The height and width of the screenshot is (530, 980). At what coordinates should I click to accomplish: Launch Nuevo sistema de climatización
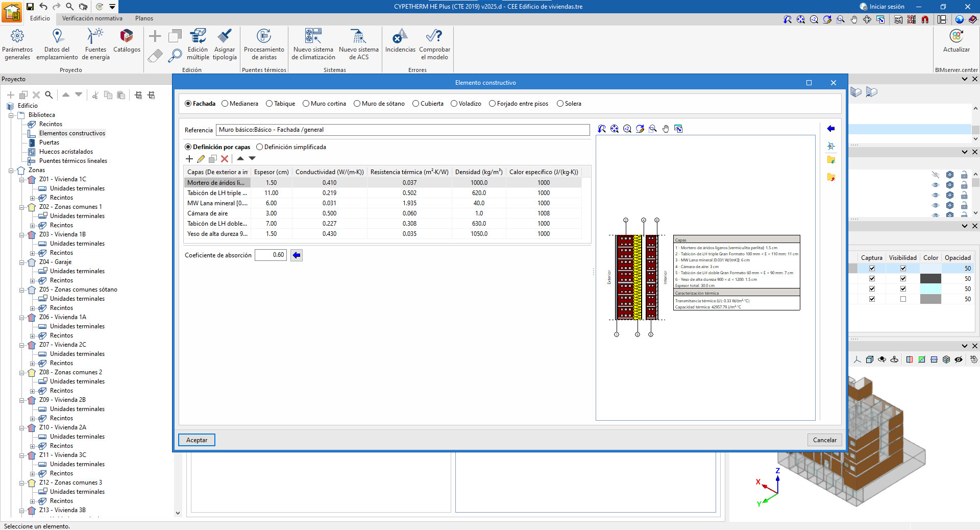(x=313, y=44)
